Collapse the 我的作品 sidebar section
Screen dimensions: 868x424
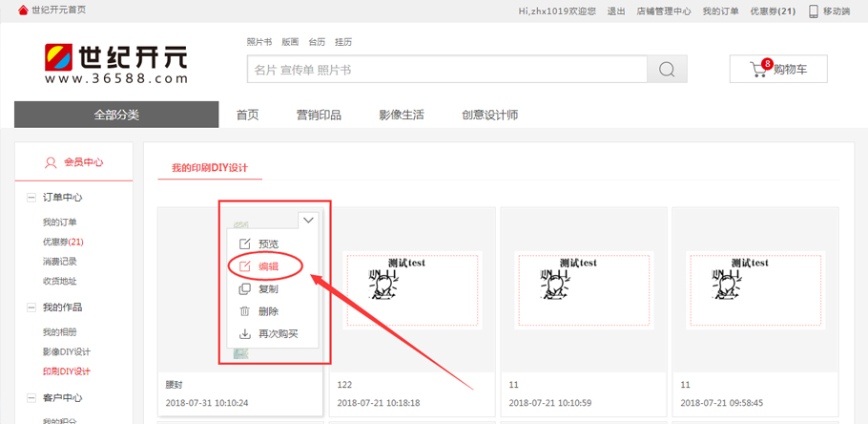click(31, 307)
